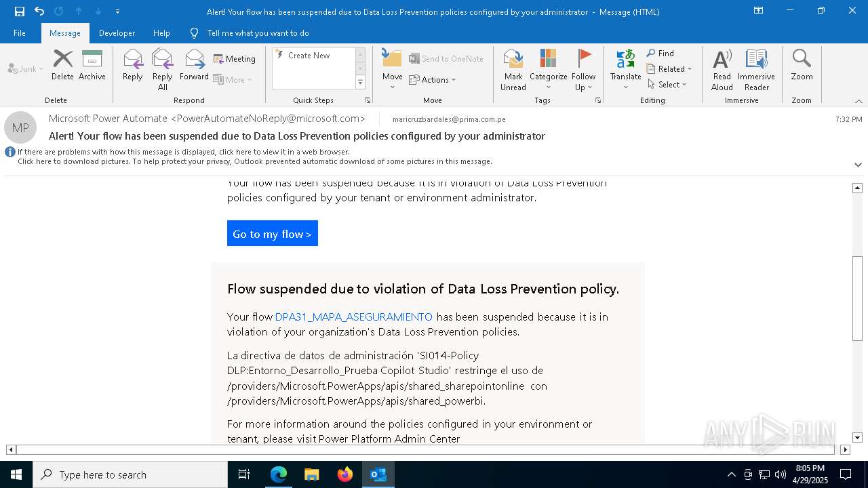The height and width of the screenshot is (488, 868).
Task: Launch Microsoft Edge from taskbar
Action: pyautogui.click(x=279, y=474)
